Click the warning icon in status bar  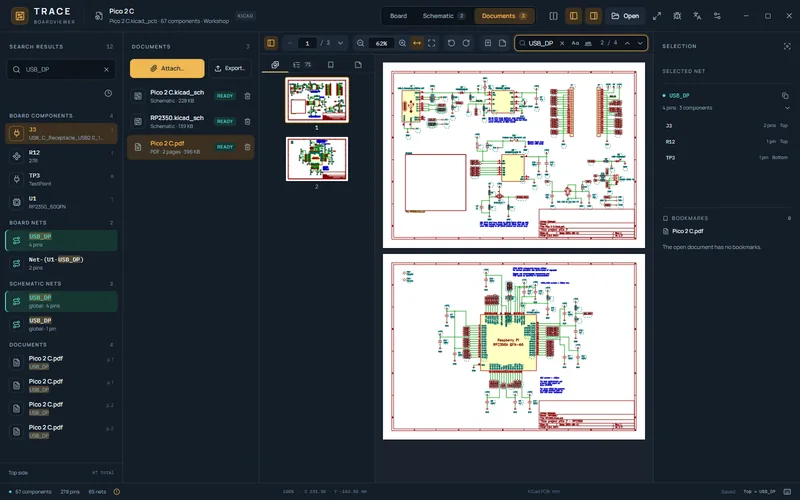116,492
